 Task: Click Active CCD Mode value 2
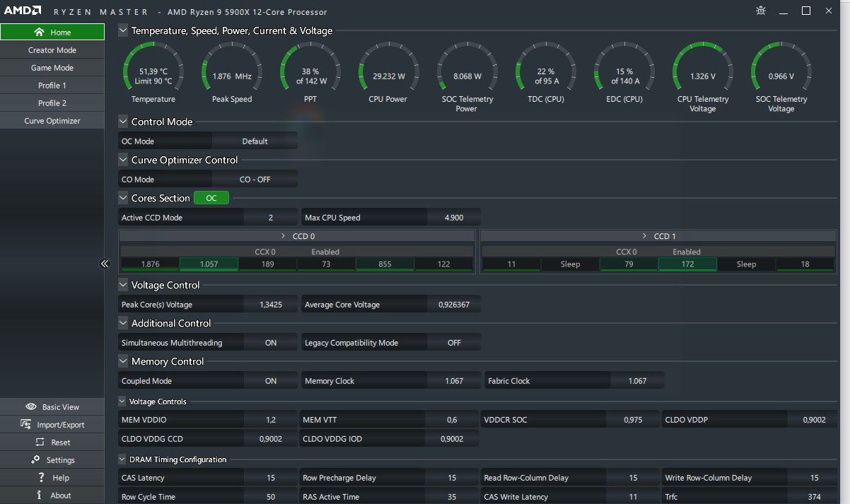pos(271,218)
